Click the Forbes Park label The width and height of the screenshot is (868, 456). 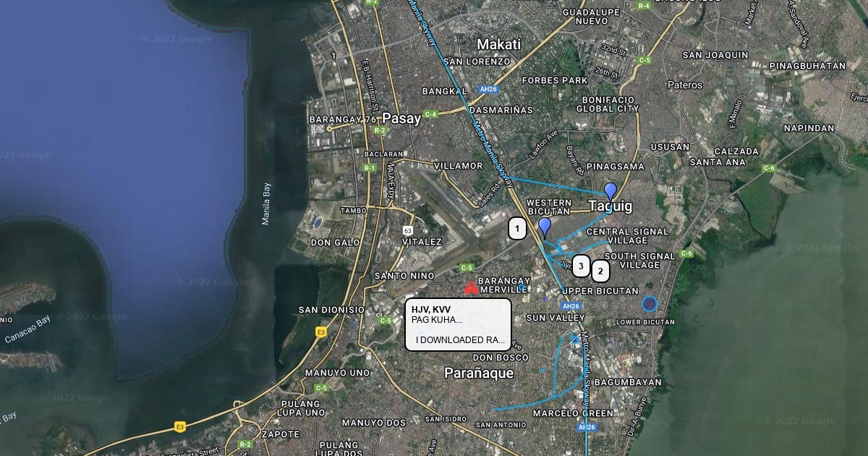click(555, 80)
